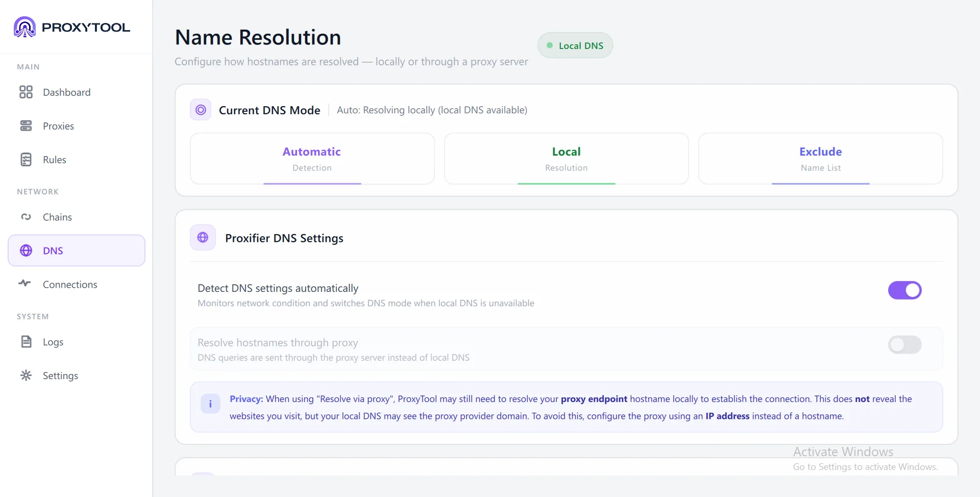Click 'Monitors network condition' description text

point(366,303)
